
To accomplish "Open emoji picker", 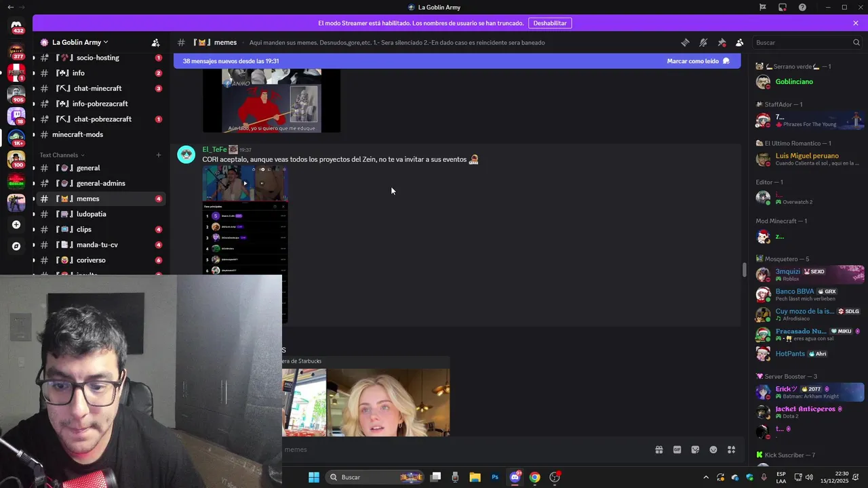I will (713, 449).
